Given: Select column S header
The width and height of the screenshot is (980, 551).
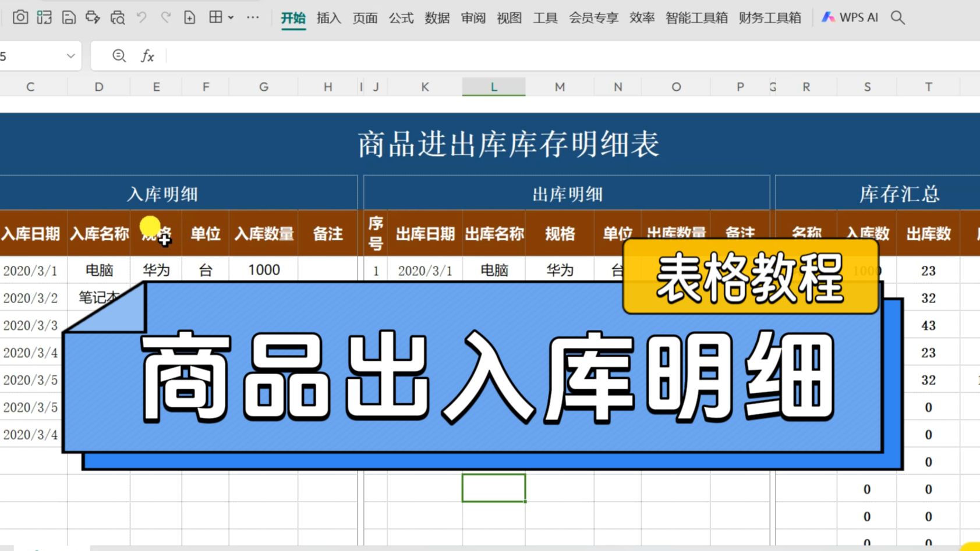Looking at the screenshot, I should (867, 87).
